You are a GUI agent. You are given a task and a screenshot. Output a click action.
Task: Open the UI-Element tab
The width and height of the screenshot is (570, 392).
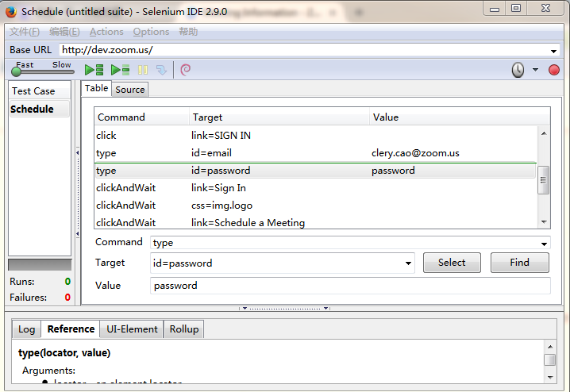[132, 329]
